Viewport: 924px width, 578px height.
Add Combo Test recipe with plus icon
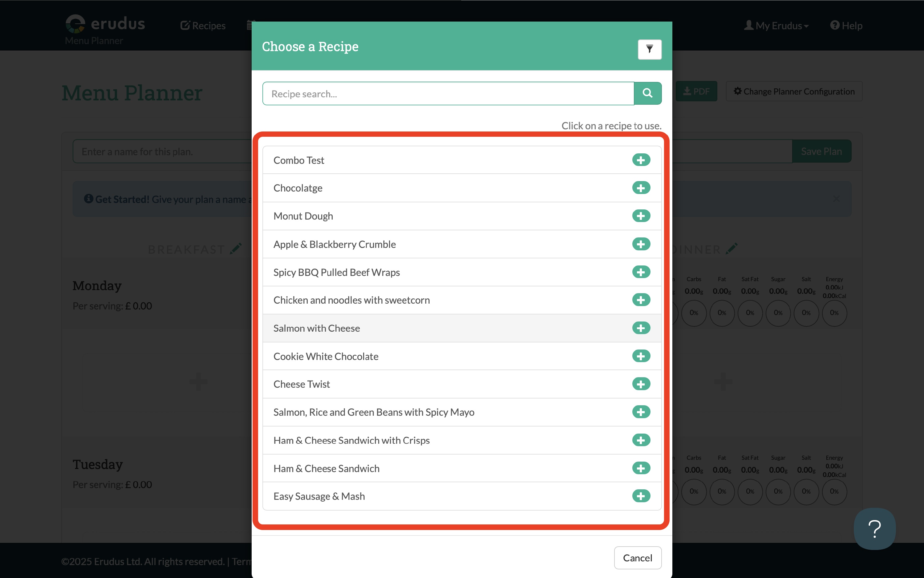click(x=641, y=160)
